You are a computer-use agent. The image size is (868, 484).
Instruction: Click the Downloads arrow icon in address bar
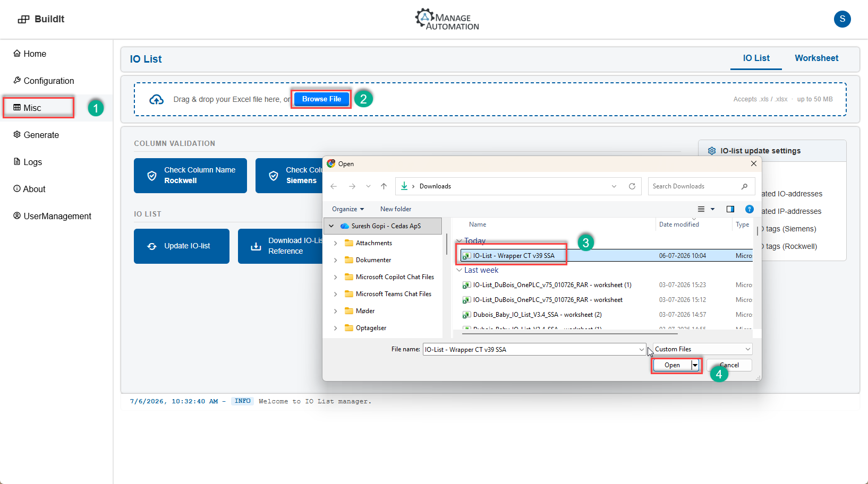[404, 186]
